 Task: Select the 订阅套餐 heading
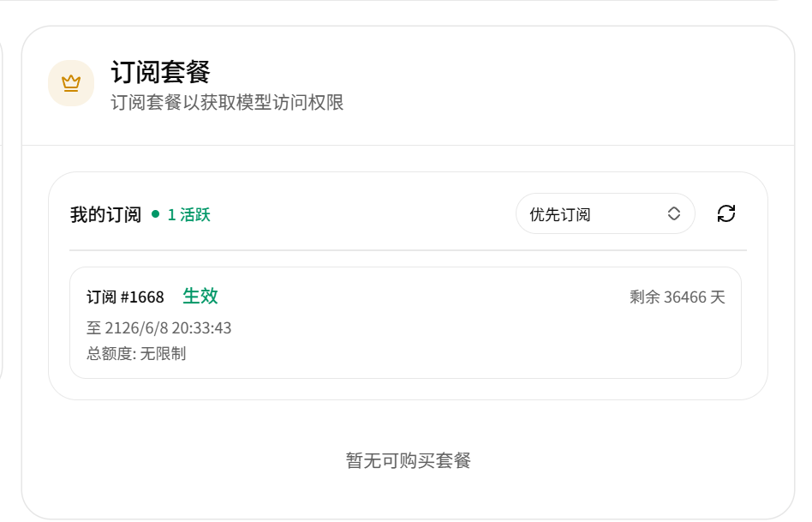point(160,71)
